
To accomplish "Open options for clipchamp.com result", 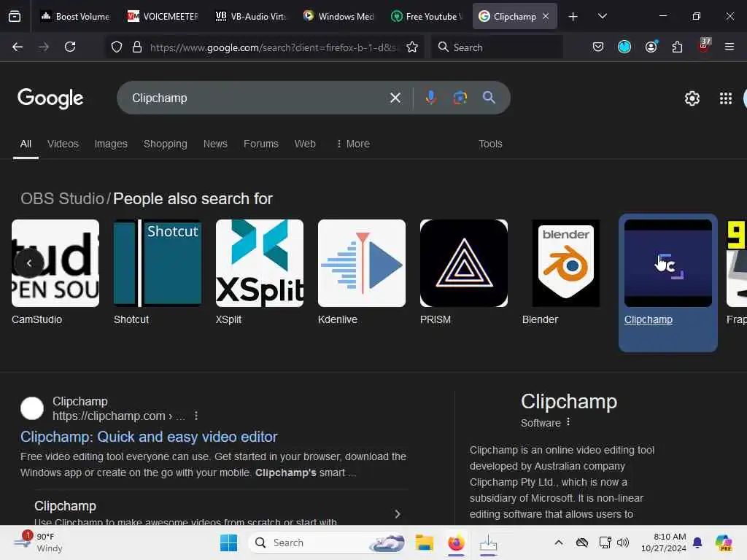I will pyautogui.click(x=196, y=416).
